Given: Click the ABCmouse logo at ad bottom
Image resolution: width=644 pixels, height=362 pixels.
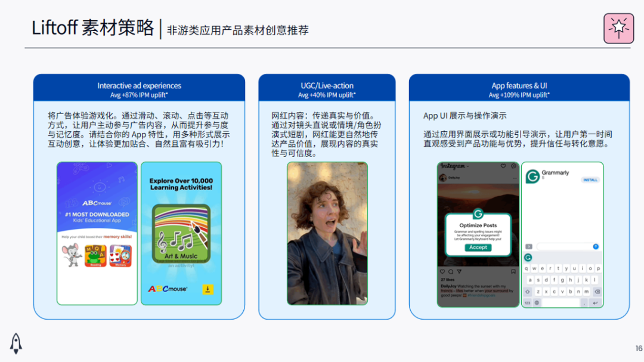Looking at the screenshot, I should (168, 289).
